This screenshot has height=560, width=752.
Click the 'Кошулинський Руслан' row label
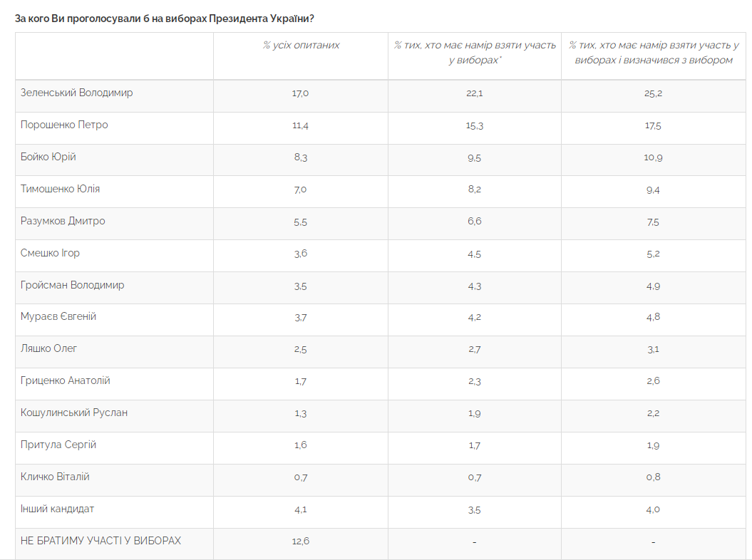[x=74, y=413]
